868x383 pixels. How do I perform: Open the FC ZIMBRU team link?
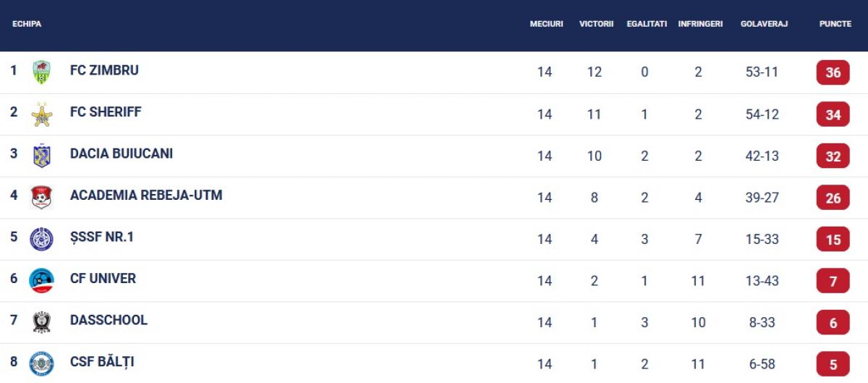[104, 70]
